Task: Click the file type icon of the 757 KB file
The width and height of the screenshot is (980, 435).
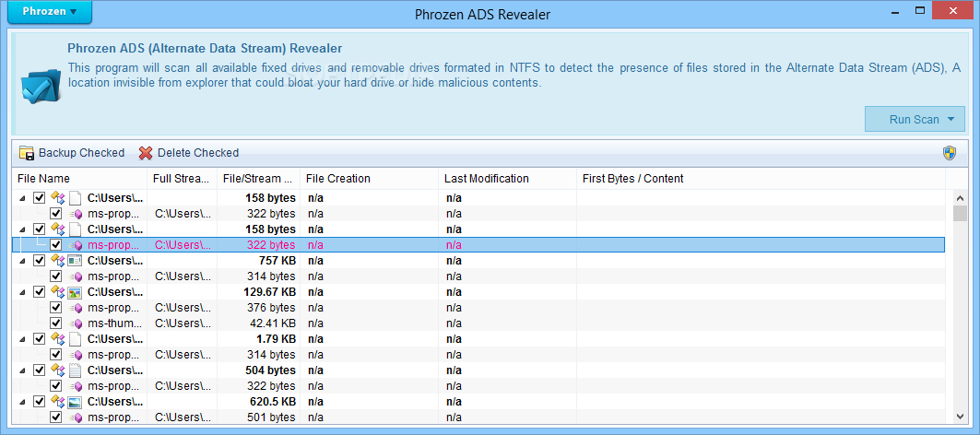Action: point(75,261)
